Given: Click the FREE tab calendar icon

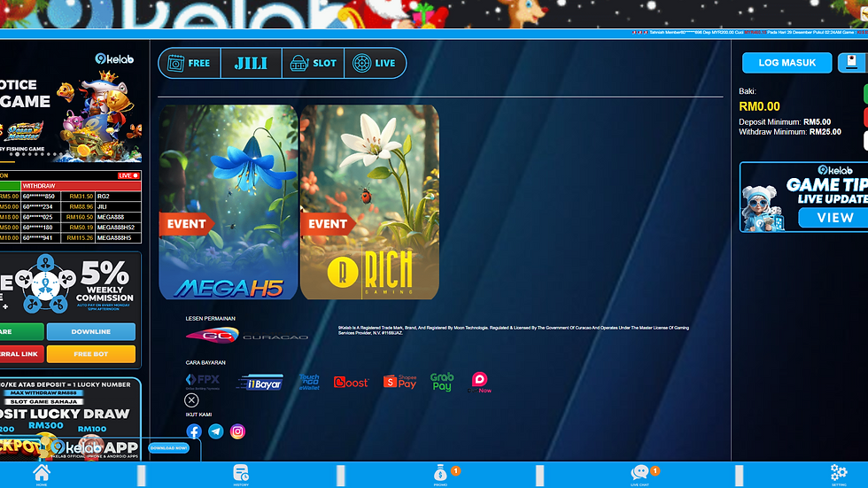Looking at the screenshot, I should [x=176, y=63].
